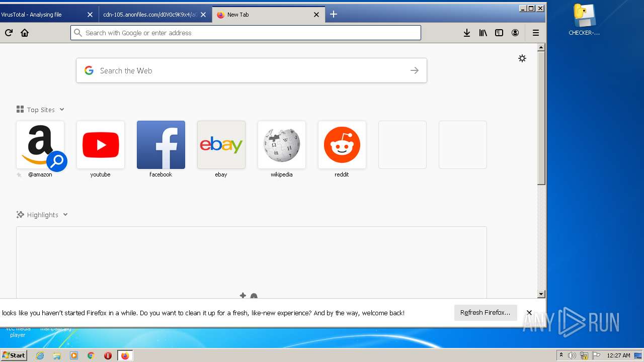Click the page scrollbar down arrow
This screenshot has height=362, width=644.
[x=541, y=294]
